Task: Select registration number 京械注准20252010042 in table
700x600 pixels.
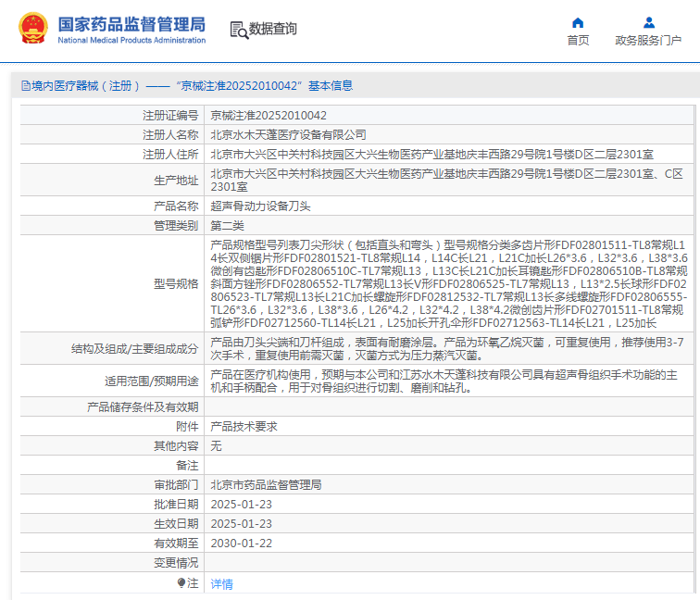Action: coord(269,116)
